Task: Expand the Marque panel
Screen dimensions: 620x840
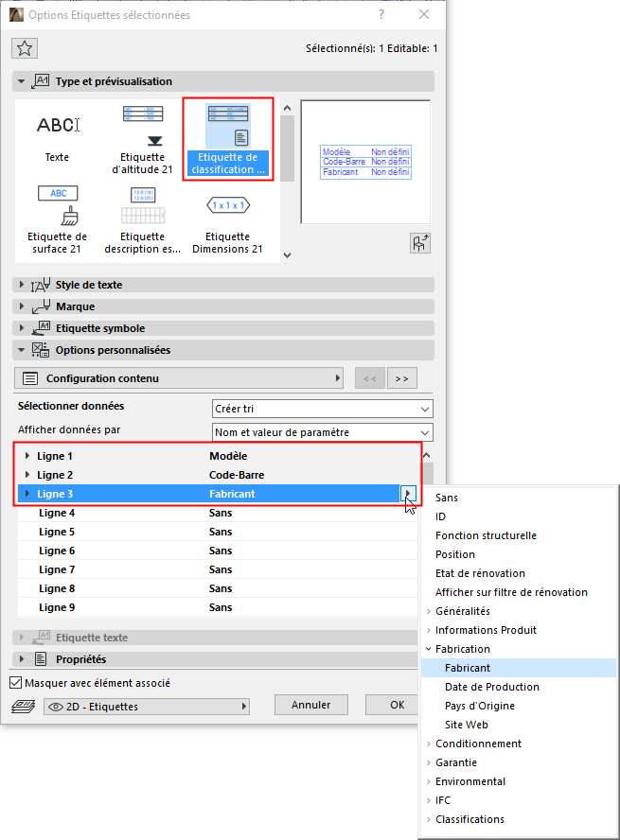Action: (22, 306)
